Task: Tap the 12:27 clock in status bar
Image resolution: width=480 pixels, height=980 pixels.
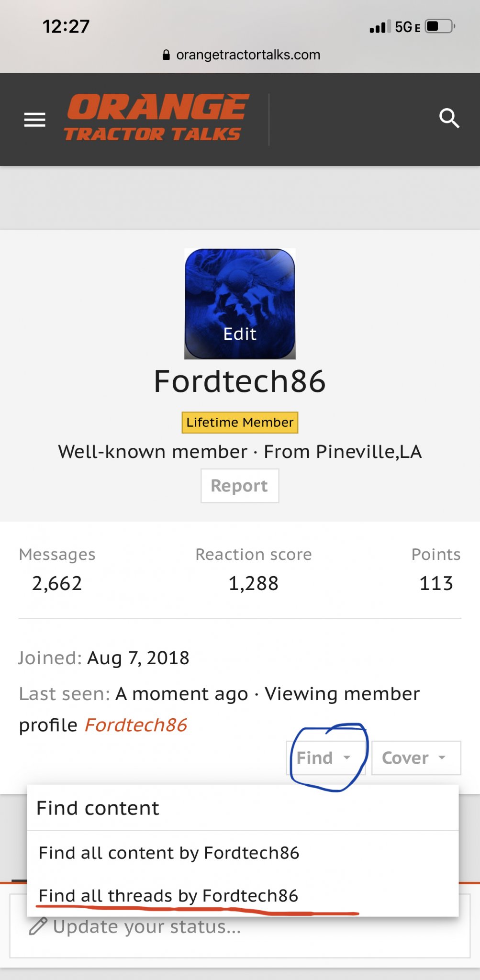Action: (66, 27)
